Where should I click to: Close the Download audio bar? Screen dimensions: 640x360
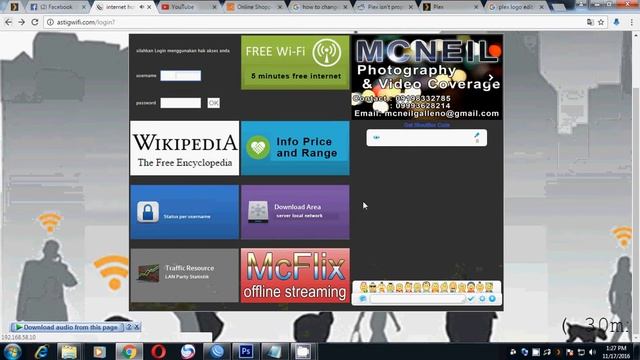point(137,327)
